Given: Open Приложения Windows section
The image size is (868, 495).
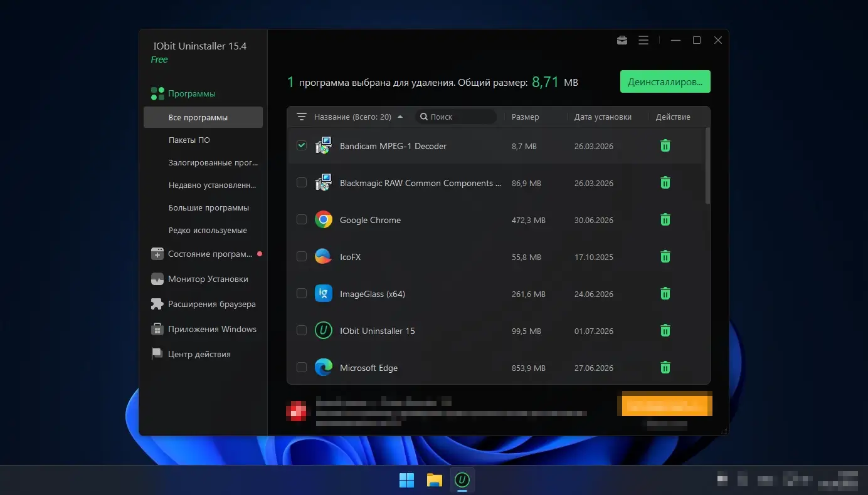Looking at the screenshot, I should pos(212,330).
